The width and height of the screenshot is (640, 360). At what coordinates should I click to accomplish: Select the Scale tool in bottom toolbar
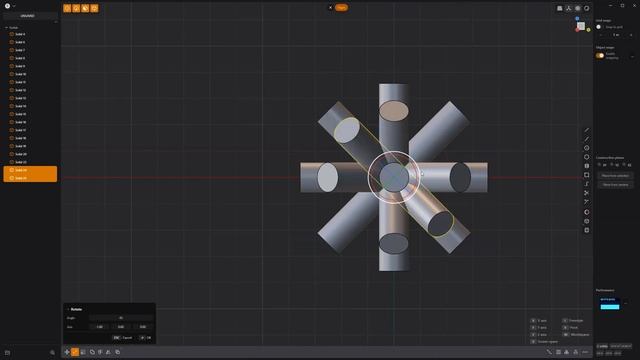[x=83, y=352]
